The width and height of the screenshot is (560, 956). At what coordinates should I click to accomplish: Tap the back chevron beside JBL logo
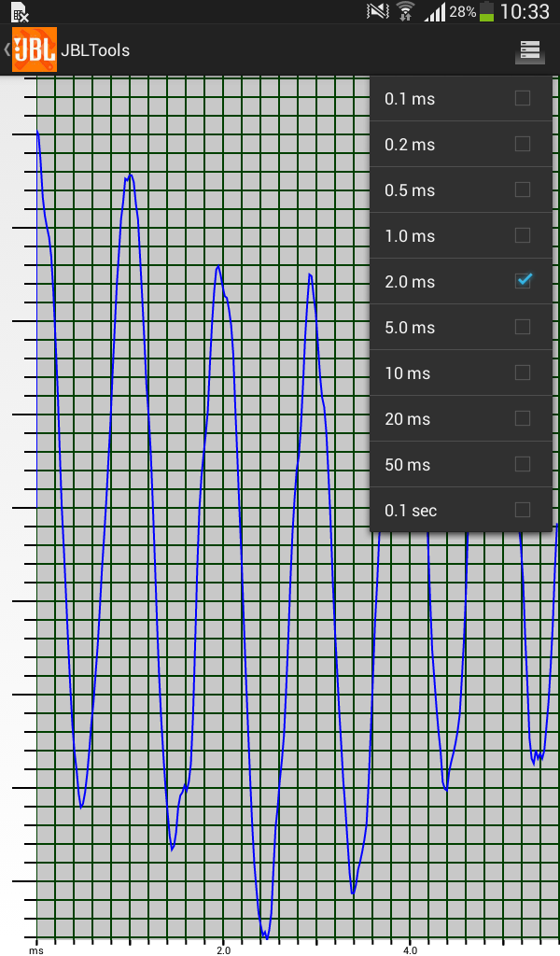click(7, 49)
